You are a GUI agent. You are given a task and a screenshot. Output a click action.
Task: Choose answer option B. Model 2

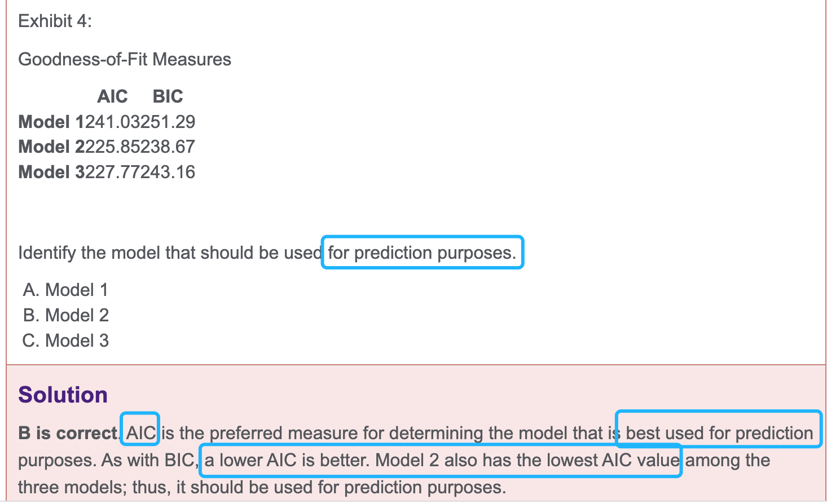66,315
